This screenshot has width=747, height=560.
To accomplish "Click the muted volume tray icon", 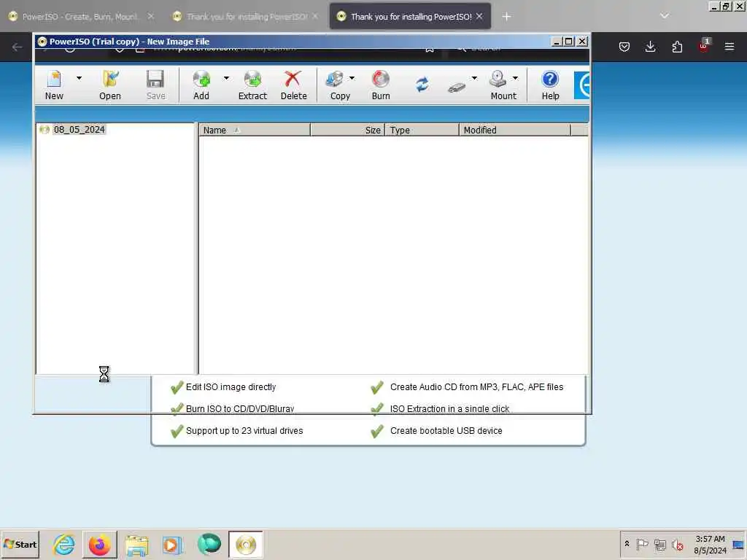I will point(678,544).
